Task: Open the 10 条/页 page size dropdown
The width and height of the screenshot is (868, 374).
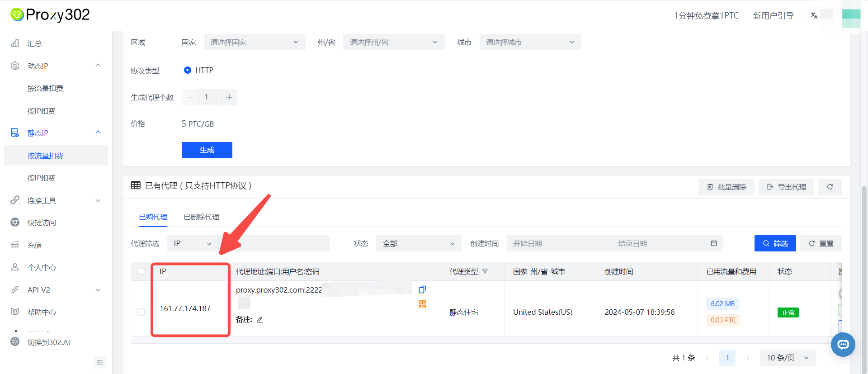Action: click(788, 358)
